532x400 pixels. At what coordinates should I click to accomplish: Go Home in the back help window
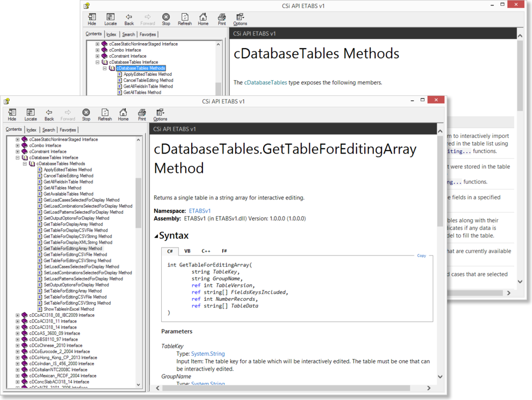click(203, 19)
